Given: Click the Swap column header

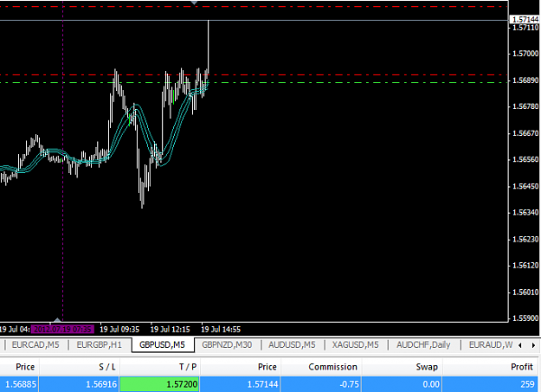Looking at the screenshot, I should pos(402,367).
